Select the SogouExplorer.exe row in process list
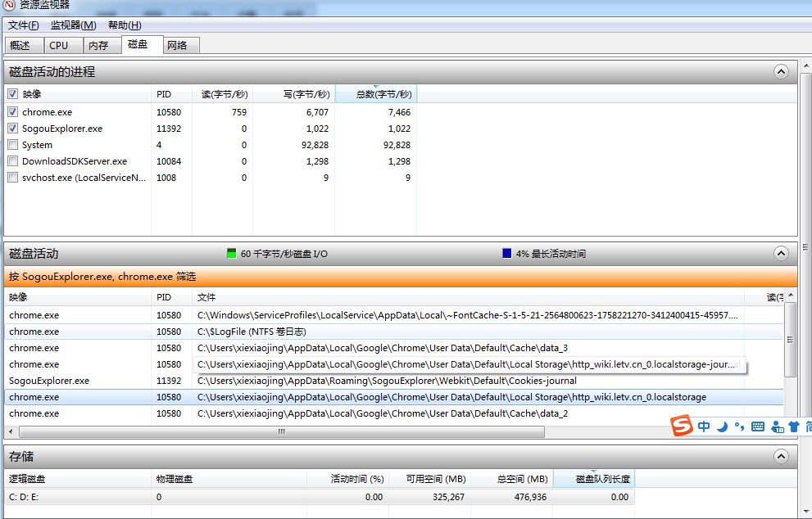The height and width of the screenshot is (519, 812). tap(211, 129)
